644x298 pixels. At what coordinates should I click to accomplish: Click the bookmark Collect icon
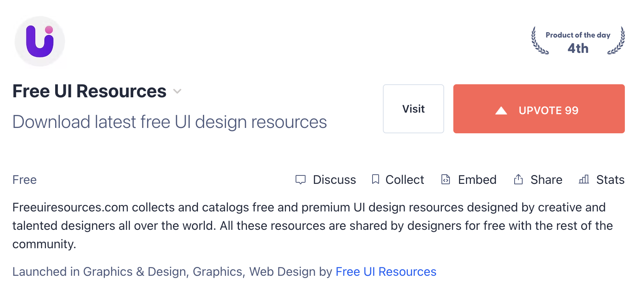click(x=376, y=179)
